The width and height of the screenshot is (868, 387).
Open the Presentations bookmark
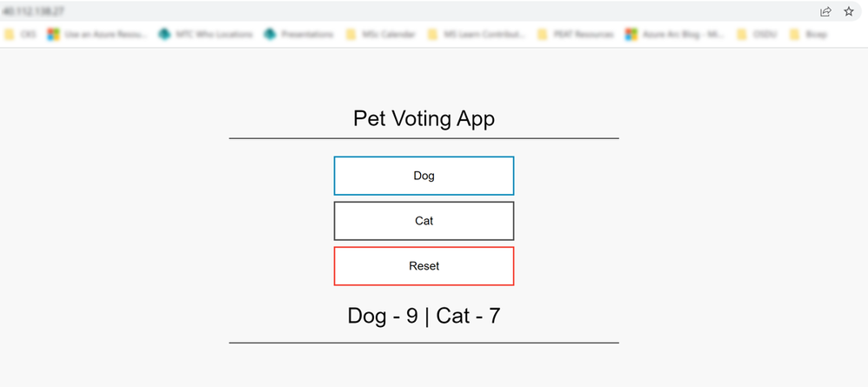click(299, 35)
